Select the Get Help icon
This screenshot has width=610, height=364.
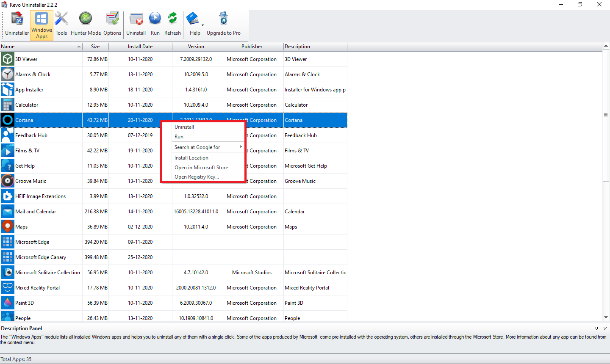(x=8, y=166)
